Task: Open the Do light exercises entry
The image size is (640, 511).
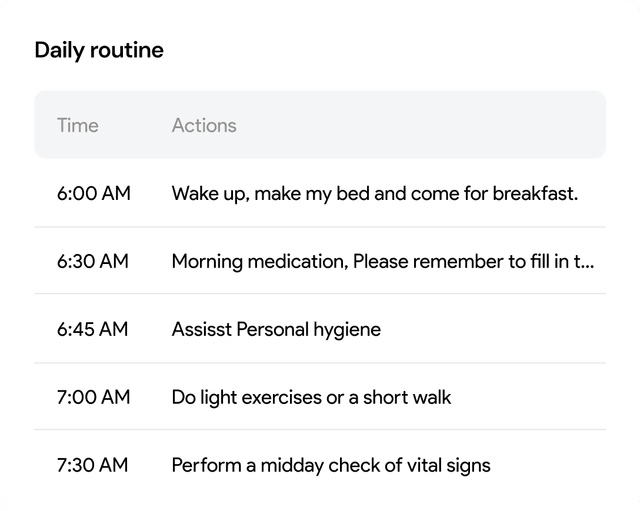Action: [311, 398]
